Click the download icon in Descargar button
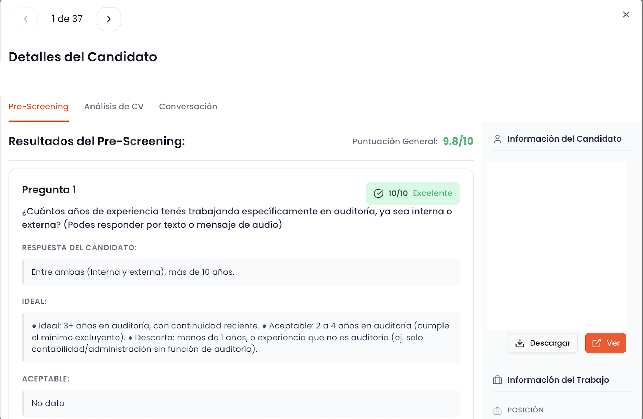 [520, 343]
